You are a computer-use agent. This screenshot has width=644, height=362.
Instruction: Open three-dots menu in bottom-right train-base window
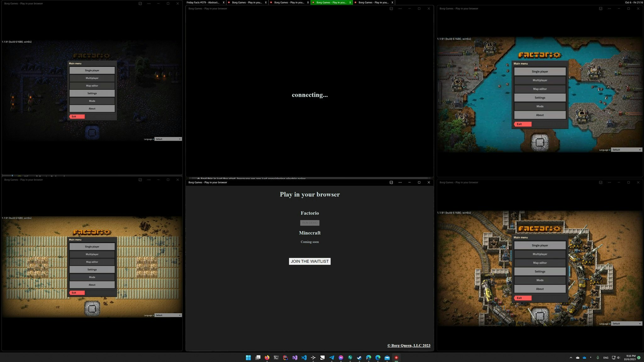pos(609,182)
